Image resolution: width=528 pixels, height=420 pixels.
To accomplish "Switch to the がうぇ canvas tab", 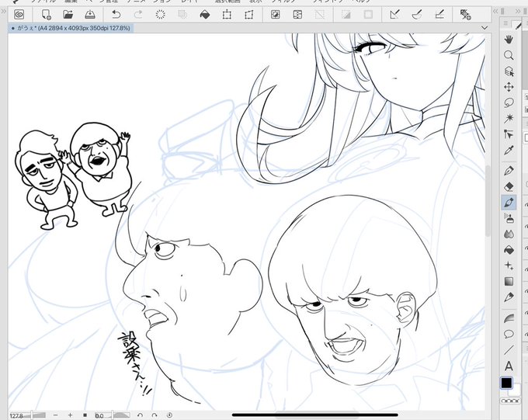I will point(71,28).
